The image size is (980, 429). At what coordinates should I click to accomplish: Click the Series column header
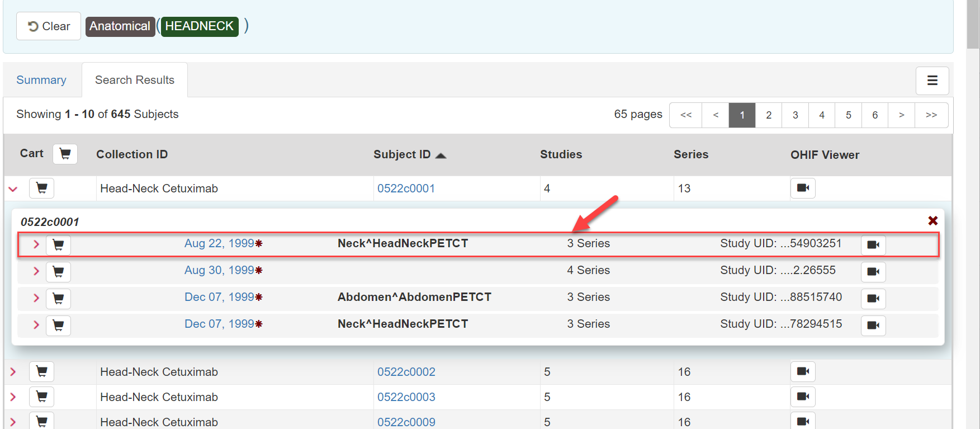point(691,154)
